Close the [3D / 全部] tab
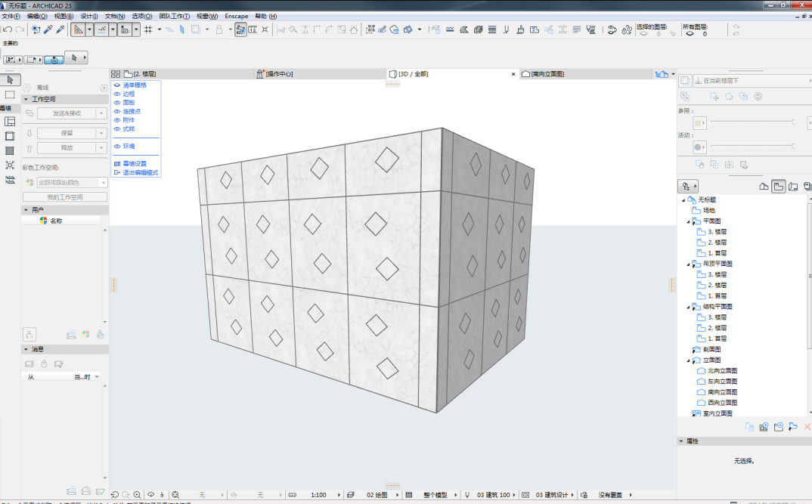This screenshot has width=812, height=504. (513, 74)
